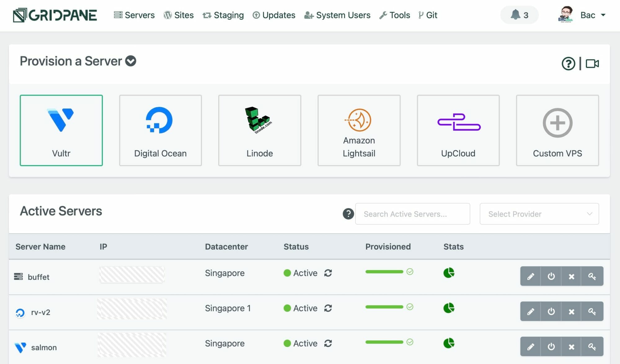Open SSH keys for the buffet server
The image size is (620, 364).
tap(592, 276)
